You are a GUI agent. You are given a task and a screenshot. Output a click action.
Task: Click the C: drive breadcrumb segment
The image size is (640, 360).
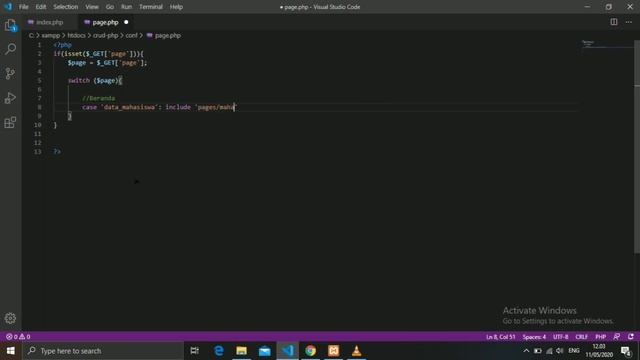coord(31,36)
